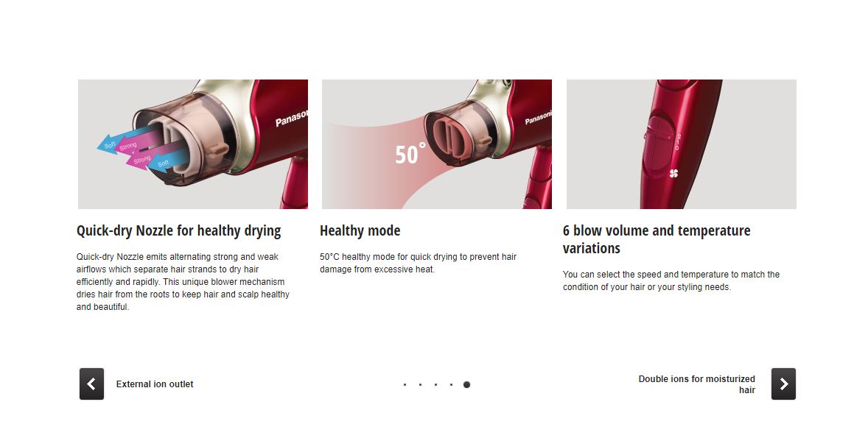Image resolution: width=868 pixels, height=427 pixels.
Task: Click the previous slide left chevron button
Action: tap(91, 384)
